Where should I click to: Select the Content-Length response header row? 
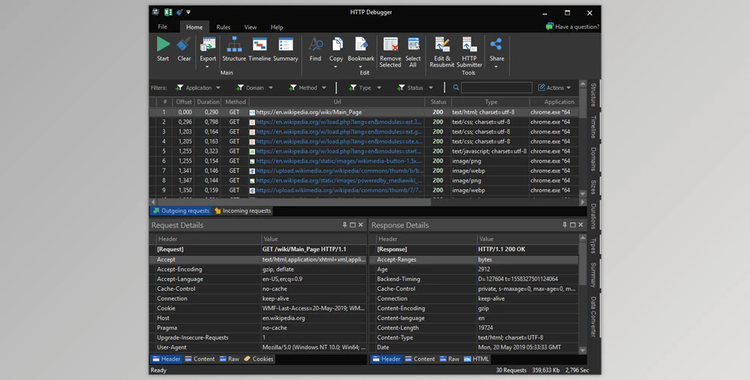474,328
